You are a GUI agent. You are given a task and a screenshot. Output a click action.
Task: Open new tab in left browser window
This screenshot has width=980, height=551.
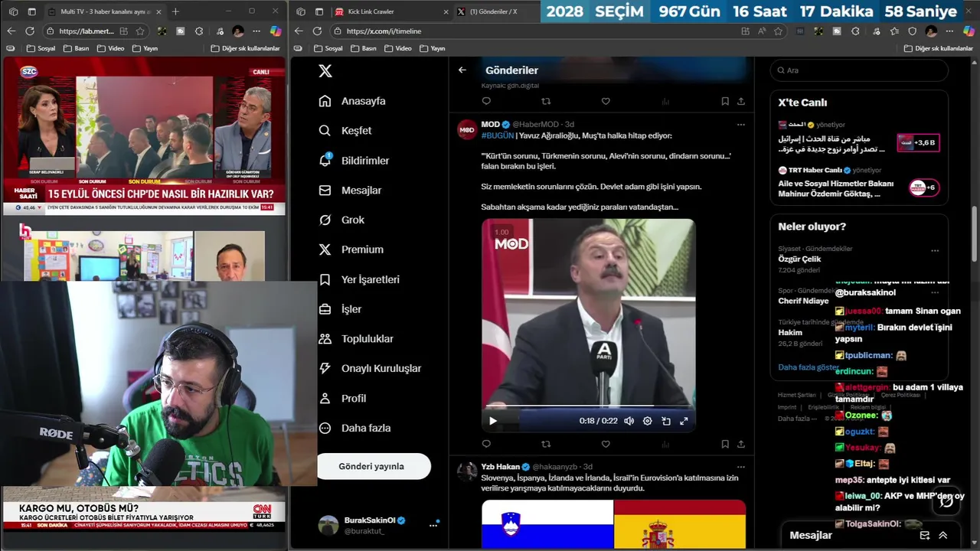(x=175, y=11)
